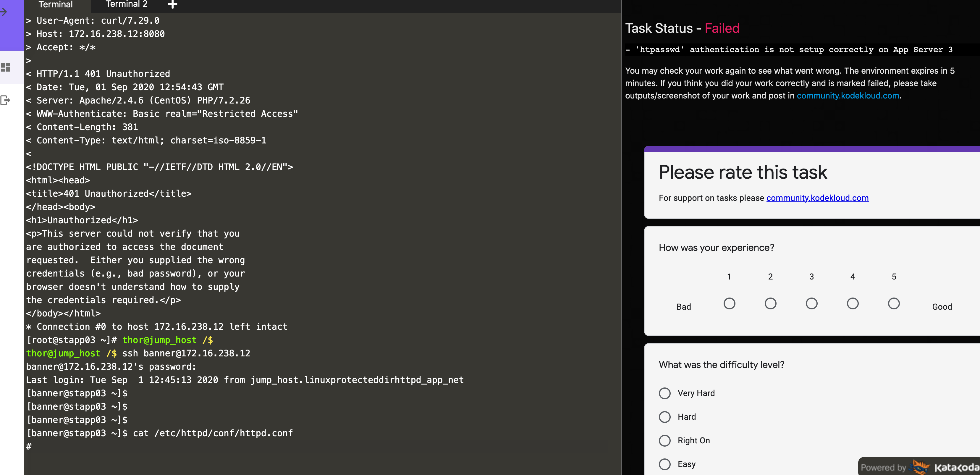980x475 pixels.
Task: Open community.kodekloud.com link in task status
Action: point(848,96)
